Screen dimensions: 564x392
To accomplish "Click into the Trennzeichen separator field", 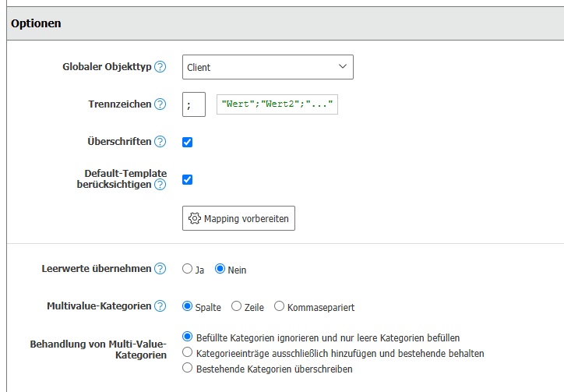I will pos(193,104).
